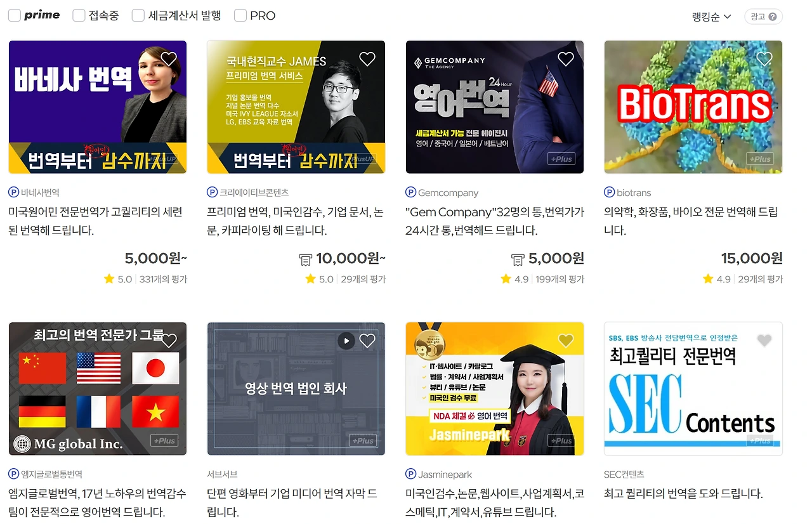The image size is (812, 524).
Task: Save the MG global Inc. listing via heart
Action: [169, 341]
